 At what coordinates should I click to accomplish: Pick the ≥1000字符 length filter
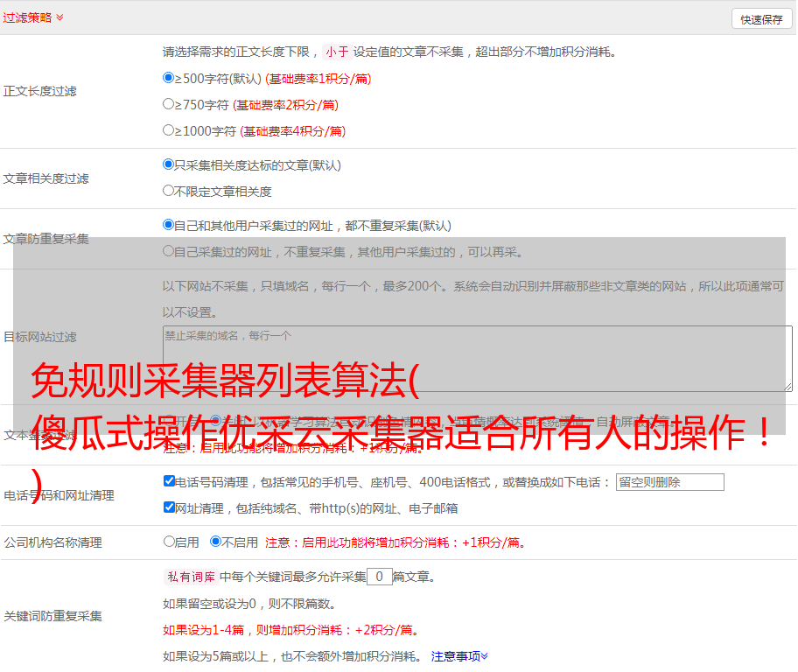tap(169, 130)
